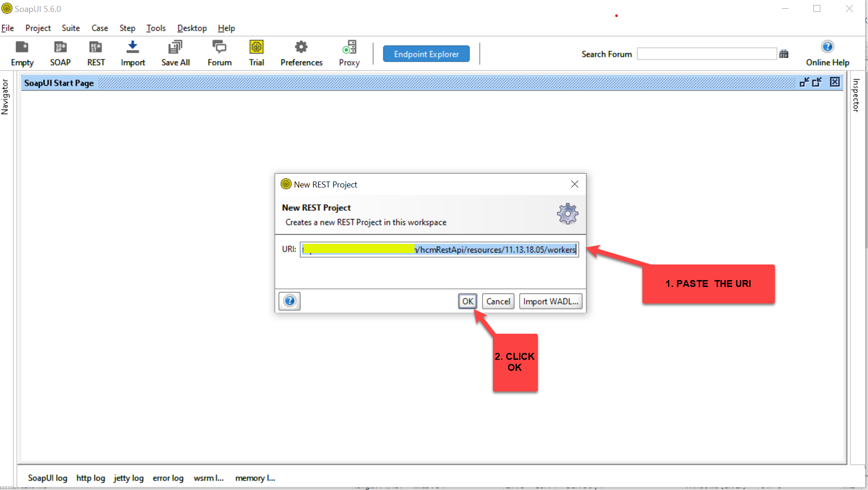Viewport: 868px width, 490px height.
Task: Click the Import WADL... button
Action: click(551, 301)
